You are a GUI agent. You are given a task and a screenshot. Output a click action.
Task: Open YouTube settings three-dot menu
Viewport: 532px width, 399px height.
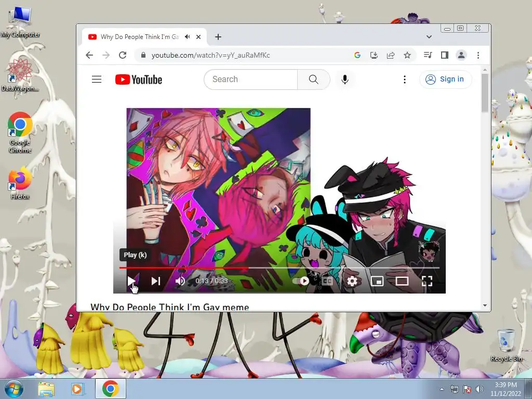tap(404, 79)
